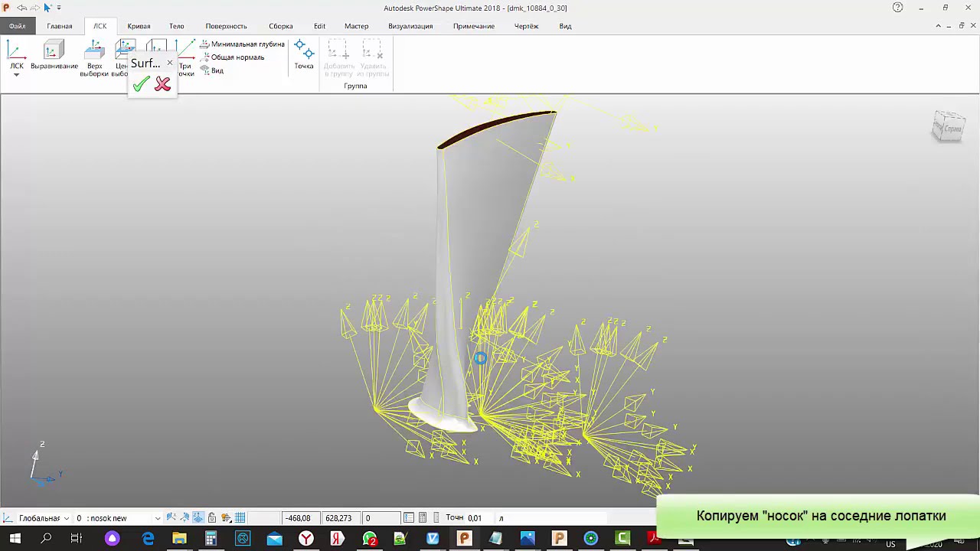
Task: Expand the ЛСК dropdown arrow
Action: pyautogui.click(x=16, y=75)
